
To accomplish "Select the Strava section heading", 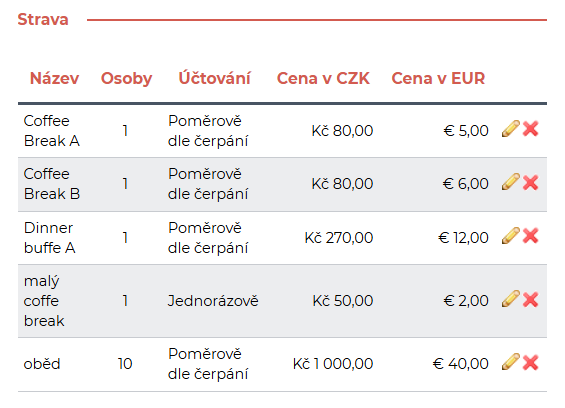I will tap(43, 19).
